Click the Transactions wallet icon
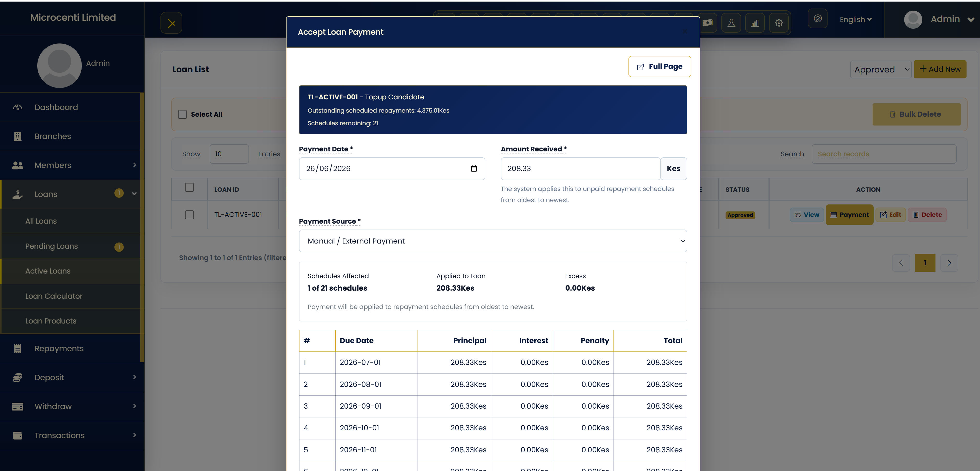The height and width of the screenshot is (471, 980). click(18, 435)
